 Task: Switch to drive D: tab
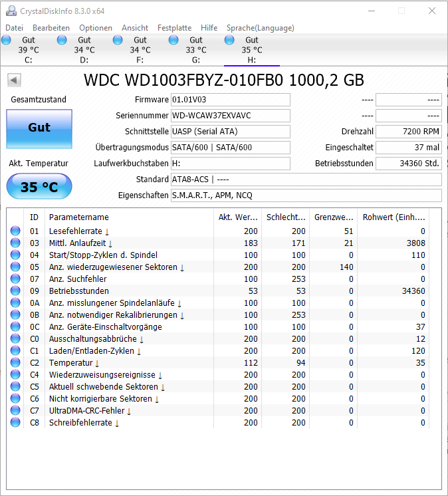coord(84,50)
